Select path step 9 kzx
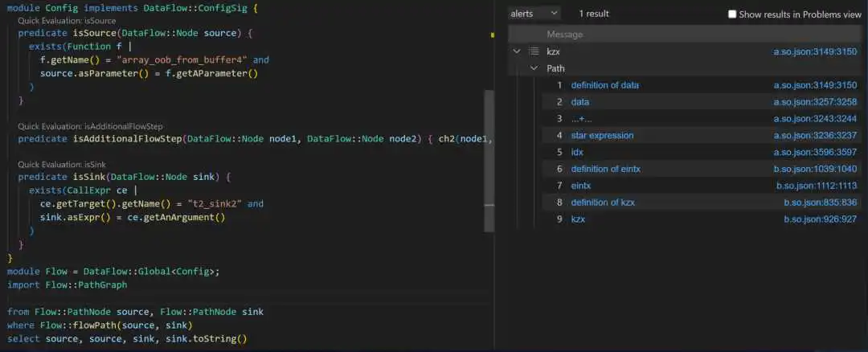 (x=578, y=219)
